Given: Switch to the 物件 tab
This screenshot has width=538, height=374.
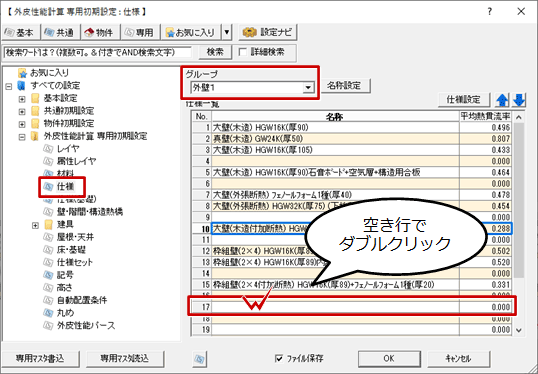Looking at the screenshot, I should [100, 33].
